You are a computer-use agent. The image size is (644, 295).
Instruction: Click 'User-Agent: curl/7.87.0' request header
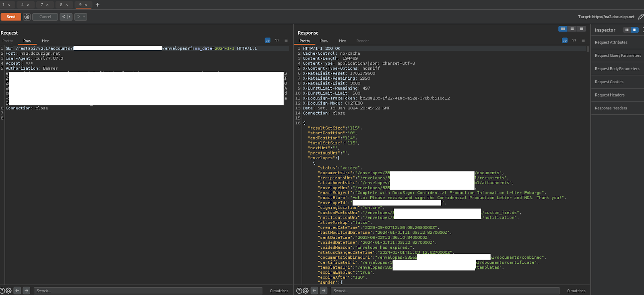coord(34,58)
